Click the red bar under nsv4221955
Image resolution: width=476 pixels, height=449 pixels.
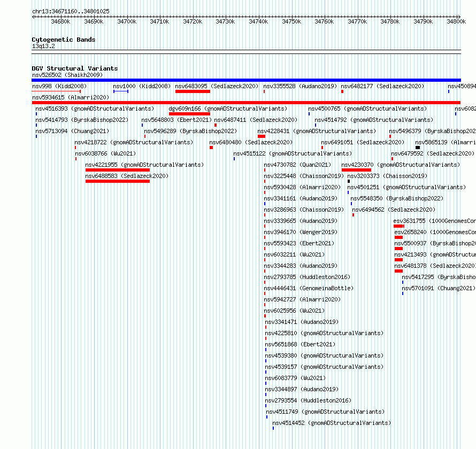118,170
